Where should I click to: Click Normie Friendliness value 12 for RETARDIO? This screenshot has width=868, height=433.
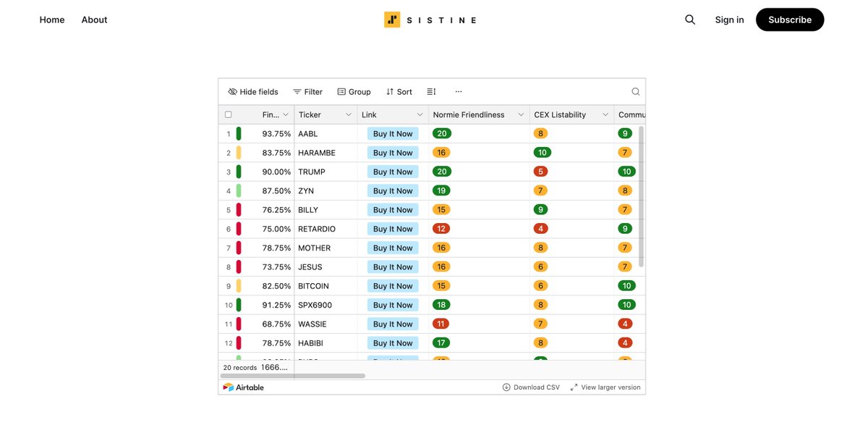pos(441,229)
